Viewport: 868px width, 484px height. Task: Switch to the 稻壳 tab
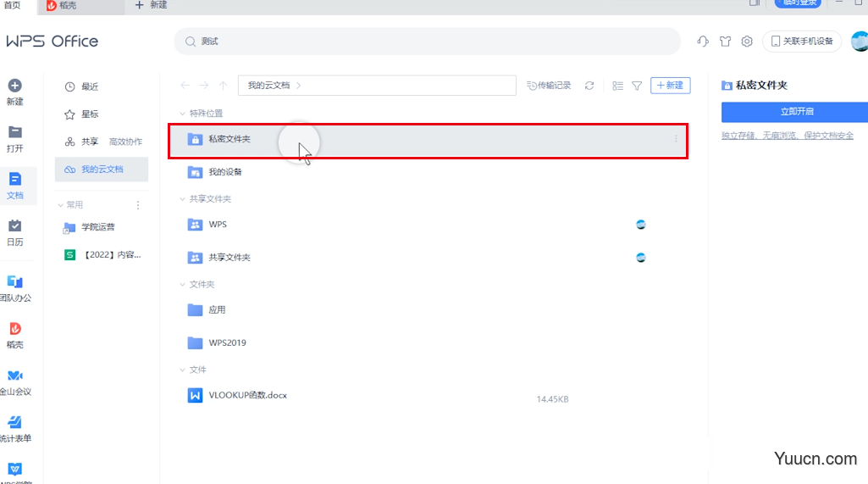tap(81, 6)
